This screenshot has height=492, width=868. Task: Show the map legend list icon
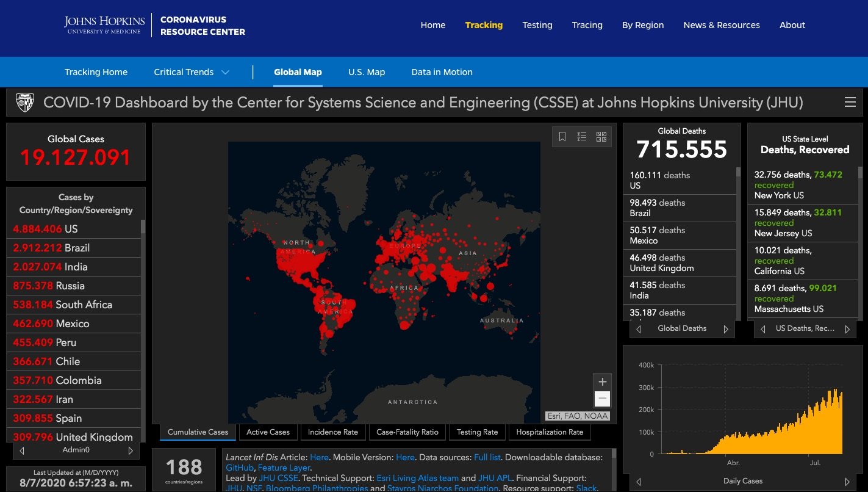coord(582,137)
